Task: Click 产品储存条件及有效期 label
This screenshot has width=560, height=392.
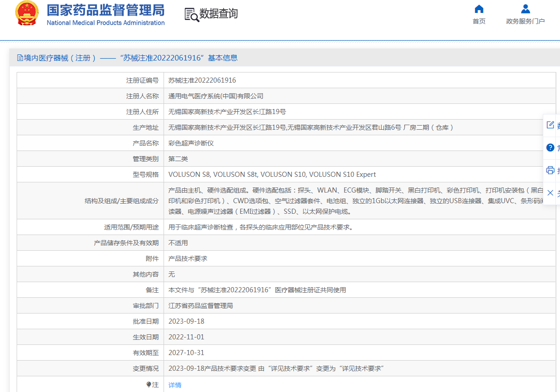Action: (x=126, y=243)
